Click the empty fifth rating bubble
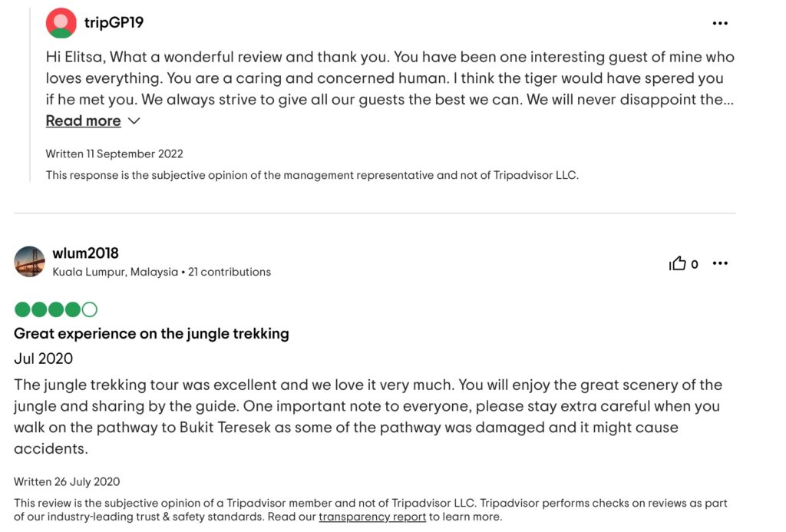Image resolution: width=786 pixels, height=532 pixels. (90, 309)
